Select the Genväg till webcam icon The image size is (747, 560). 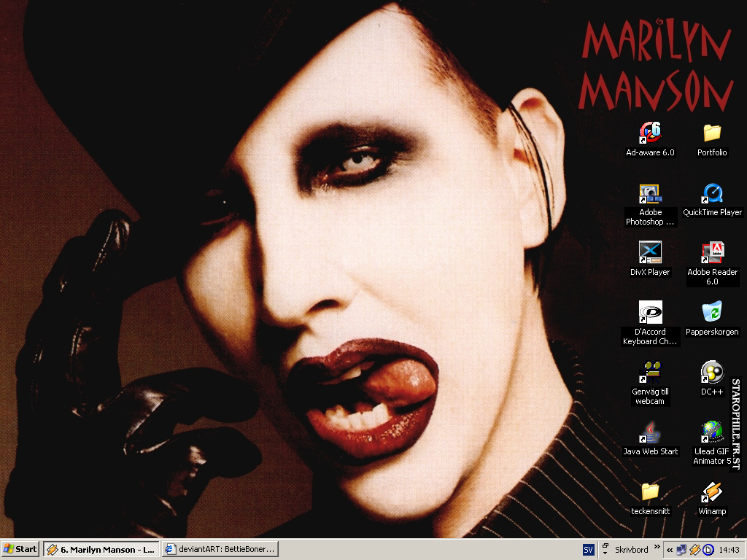click(x=650, y=372)
